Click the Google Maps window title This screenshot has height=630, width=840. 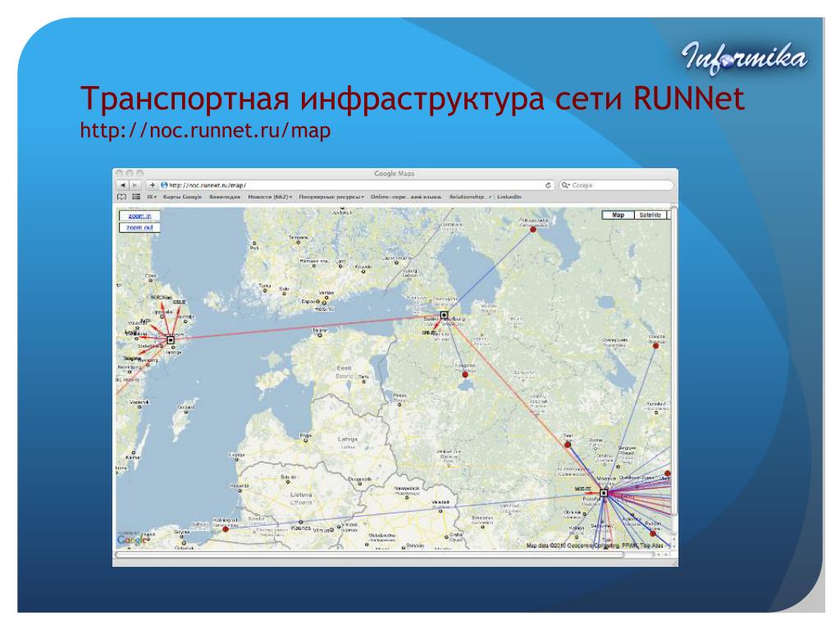pyautogui.click(x=395, y=174)
